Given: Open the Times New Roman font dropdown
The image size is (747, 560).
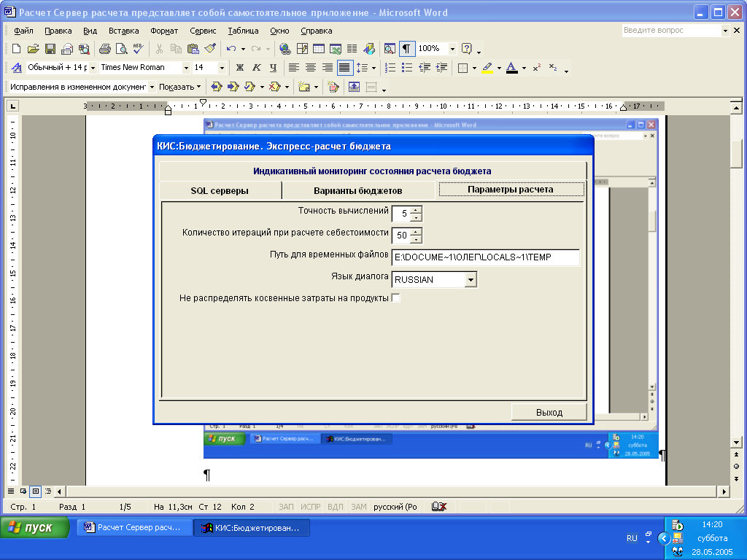Looking at the screenshot, I should click(186, 68).
